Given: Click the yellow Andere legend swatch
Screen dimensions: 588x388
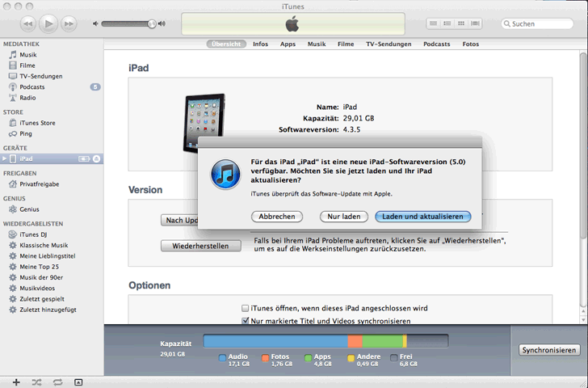Looking at the screenshot, I should pyautogui.click(x=351, y=357).
